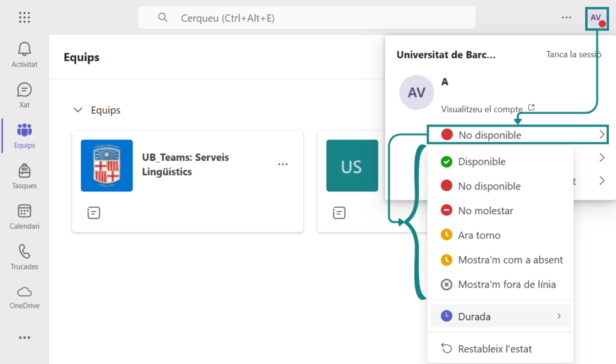Screen dimensions: 616x364
Task: Click the Cerqueu search box
Action: coord(307,18)
